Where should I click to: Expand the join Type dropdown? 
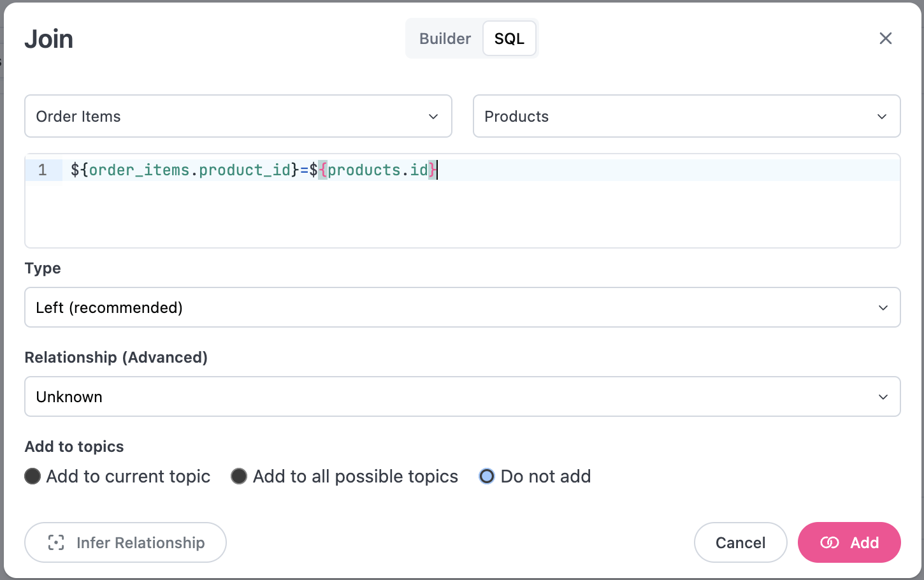pyautogui.click(x=462, y=307)
